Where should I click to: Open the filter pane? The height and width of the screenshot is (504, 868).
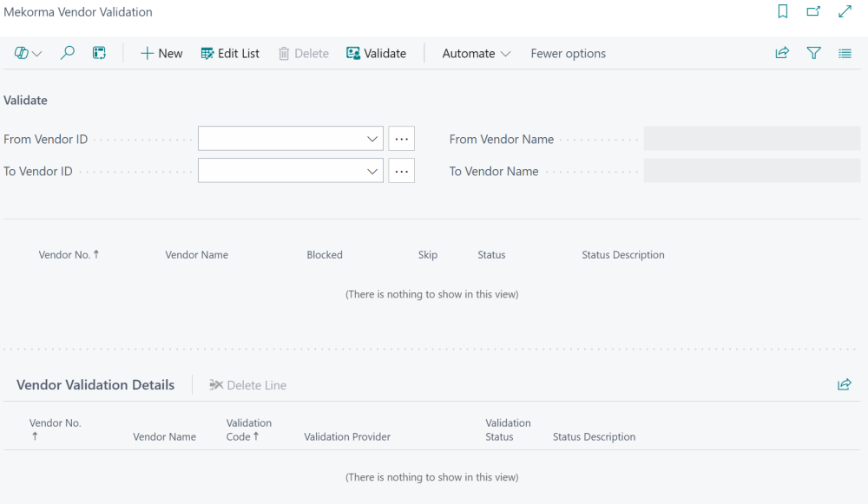pyautogui.click(x=813, y=53)
